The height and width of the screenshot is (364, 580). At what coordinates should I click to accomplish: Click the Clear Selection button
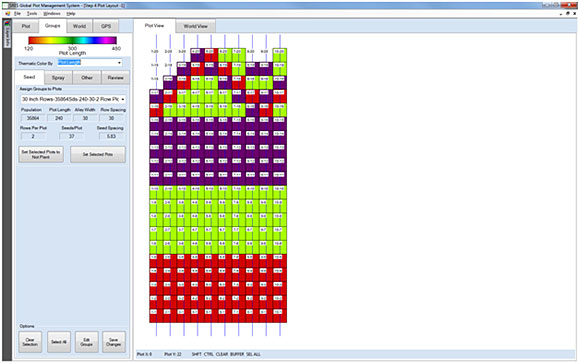(30, 342)
